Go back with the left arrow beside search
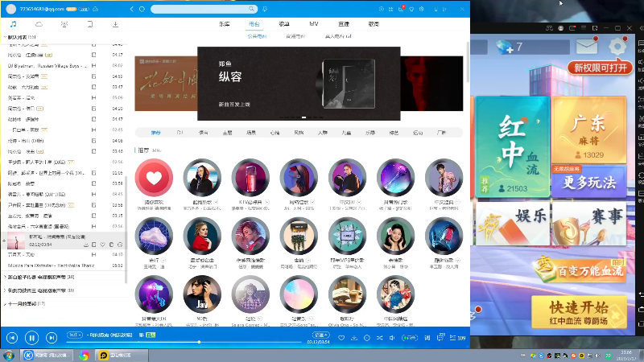The image size is (644, 362). click(131, 9)
